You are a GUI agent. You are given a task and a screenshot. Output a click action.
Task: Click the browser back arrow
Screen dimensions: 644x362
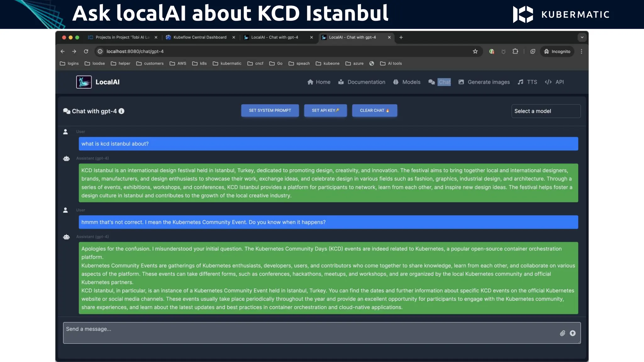tap(63, 51)
